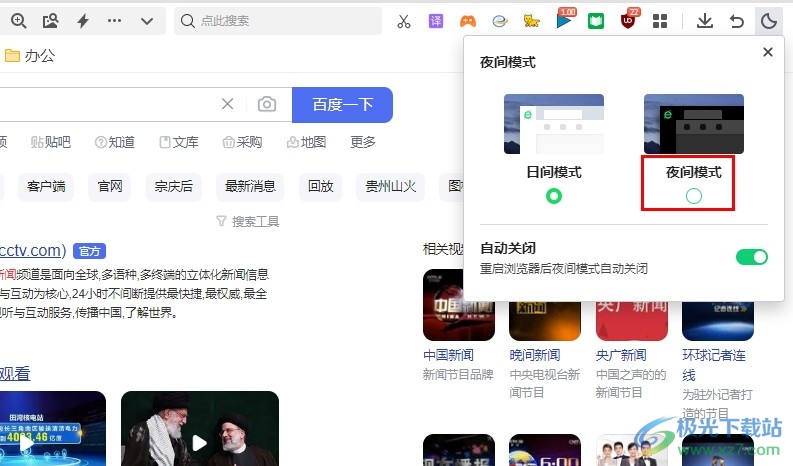The image size is (793, 466).
Task: Play the power station news video thumbnail
Action: point(53,429)
